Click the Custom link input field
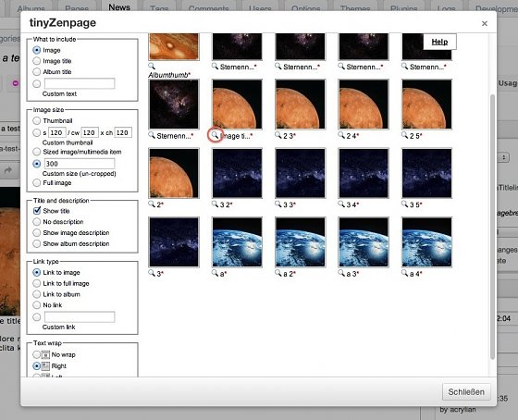Image resolution: width=518 pixels, height=420 pixels. (80, 317)
